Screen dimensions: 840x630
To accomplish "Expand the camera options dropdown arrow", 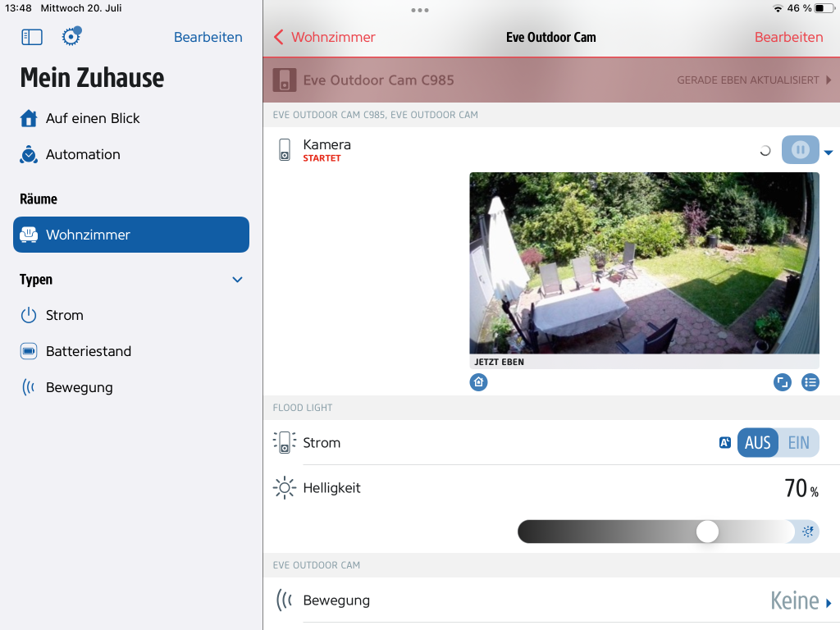I will click(829, 153).
